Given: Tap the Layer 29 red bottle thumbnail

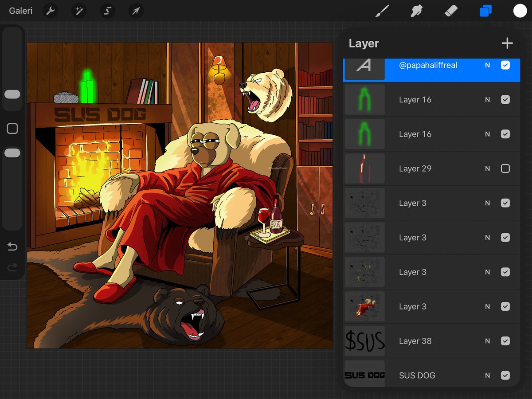Looking at the screenshot, I should 364,168.
